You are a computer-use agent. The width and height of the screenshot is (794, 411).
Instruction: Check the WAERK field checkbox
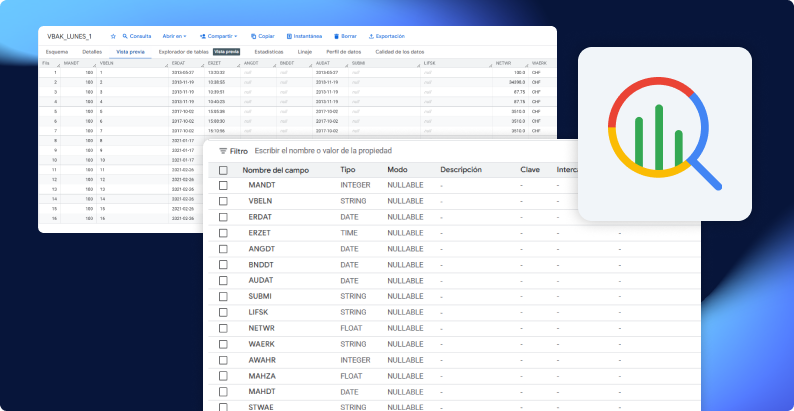tap(223, 344)
